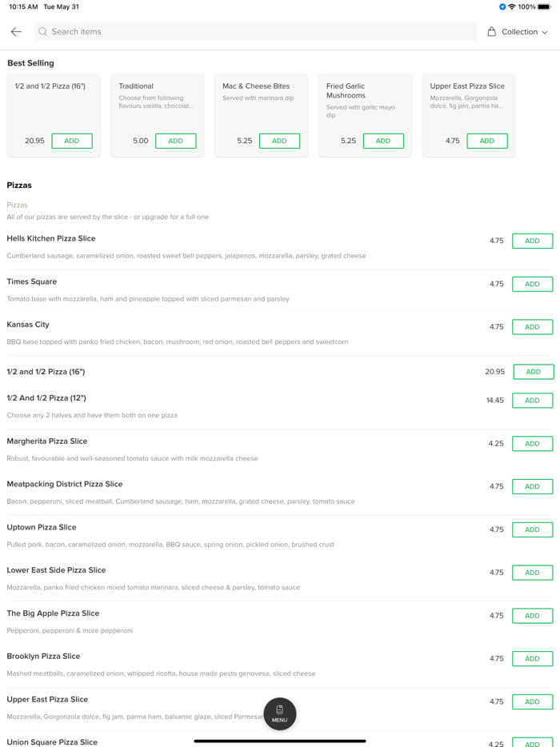
Task: Add Hells Kitchen Pizza Slice
Action: [532, 241]
